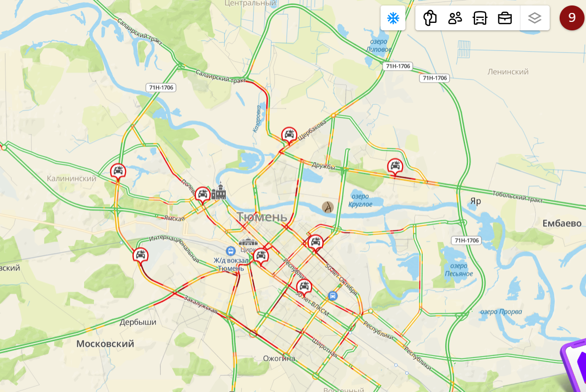Open the accident marker next to Цирк
The width and height of the screenshot is (586, 392).
tap(261, 257)
